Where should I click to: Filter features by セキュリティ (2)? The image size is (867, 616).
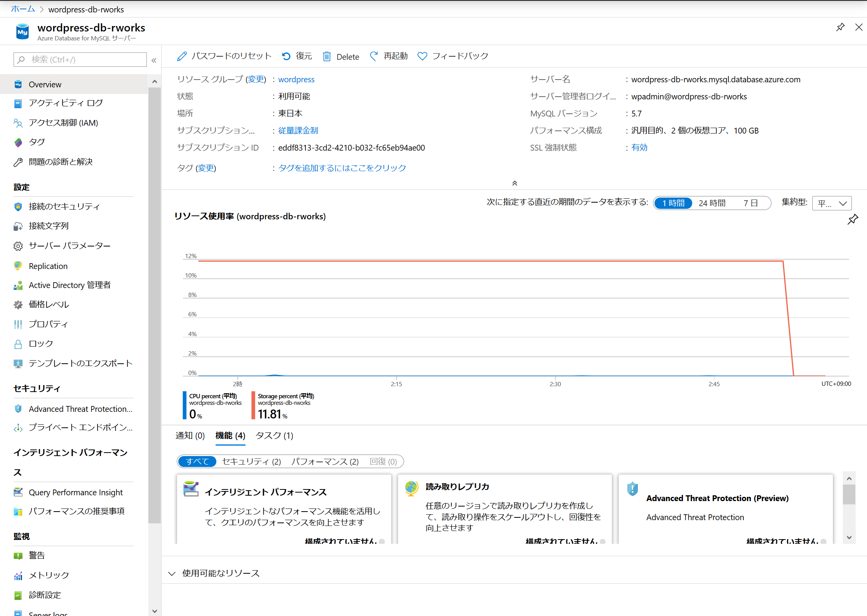click(251, 462)
